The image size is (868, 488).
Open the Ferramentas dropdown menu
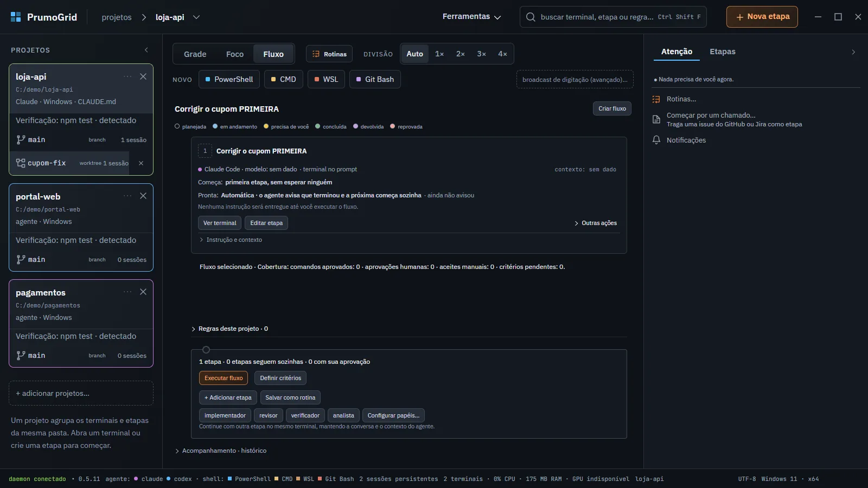pyautogui.click(x=471, y=17)
